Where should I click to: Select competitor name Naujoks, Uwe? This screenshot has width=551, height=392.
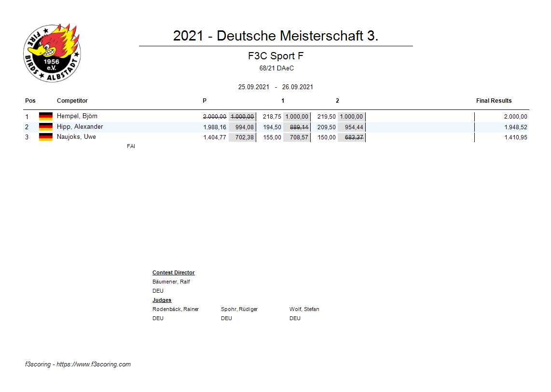point(76,137)
